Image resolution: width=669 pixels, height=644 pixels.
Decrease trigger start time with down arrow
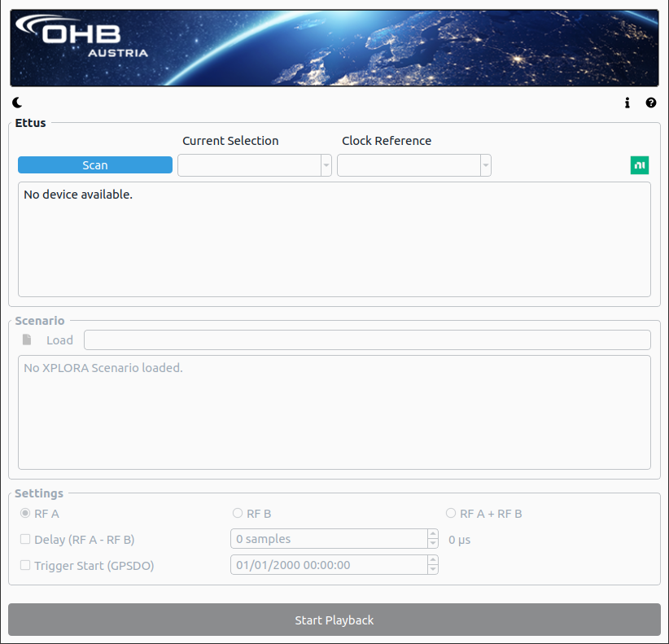432,569
